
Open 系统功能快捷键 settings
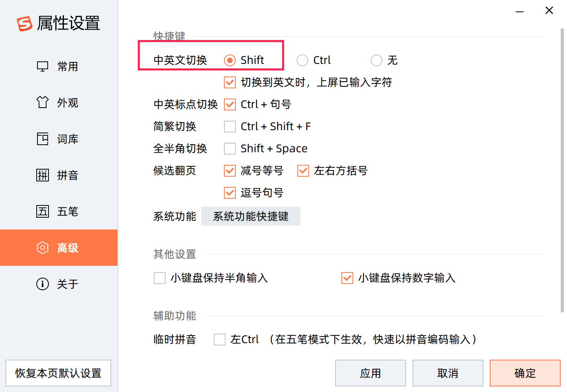[251, 216]
